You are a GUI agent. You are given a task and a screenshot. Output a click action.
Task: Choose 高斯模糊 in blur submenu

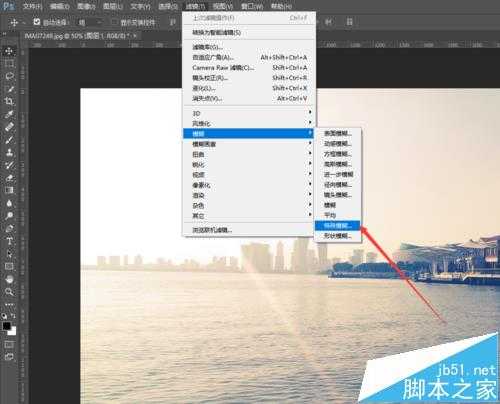pos(337,164)
